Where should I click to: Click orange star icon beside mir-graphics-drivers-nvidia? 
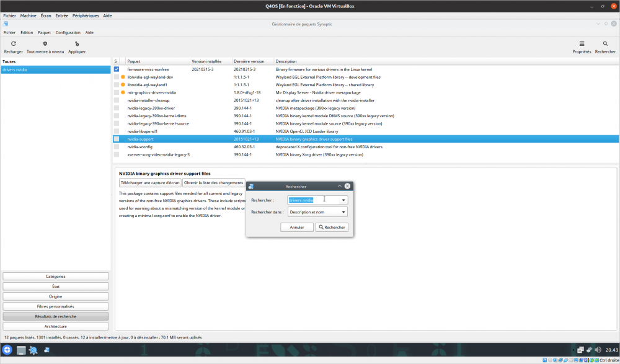tap(123, 92)
